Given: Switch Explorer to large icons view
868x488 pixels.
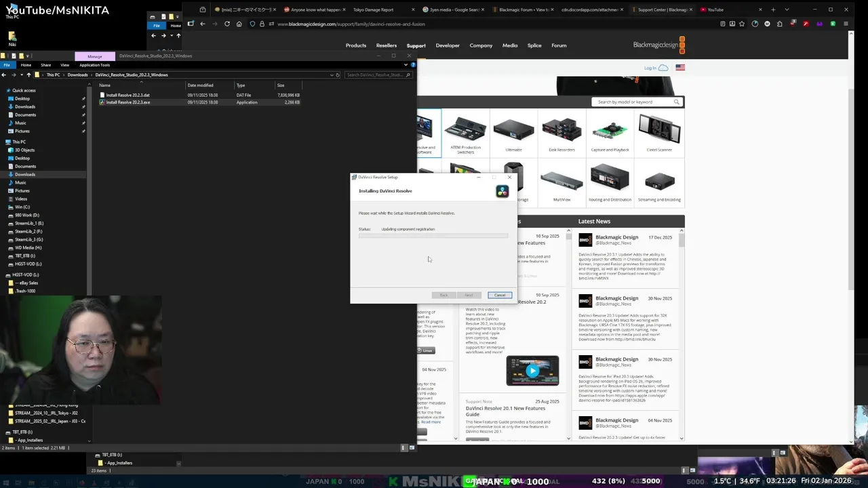Looking at the screenshot, I should click(x=412, y=448).
